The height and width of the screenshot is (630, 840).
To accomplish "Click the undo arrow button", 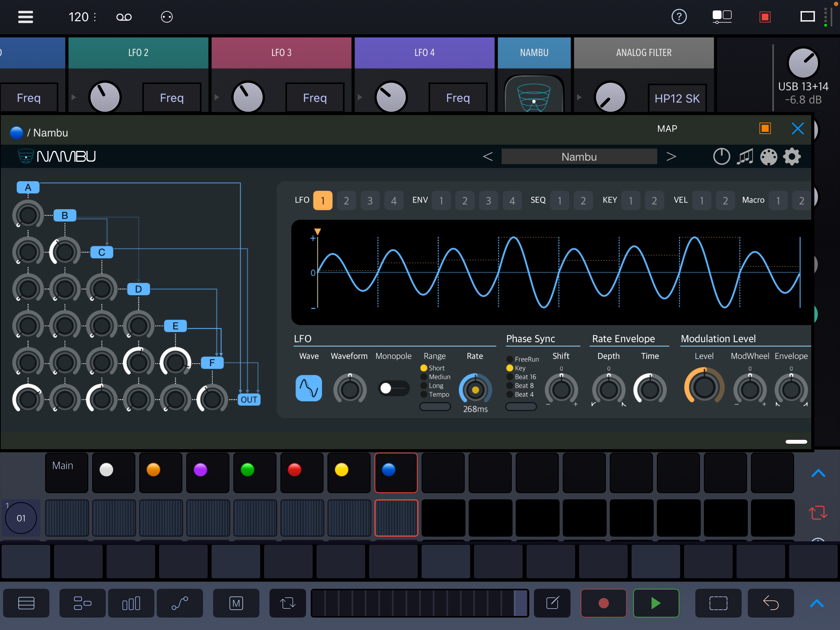I will (771, 603).
